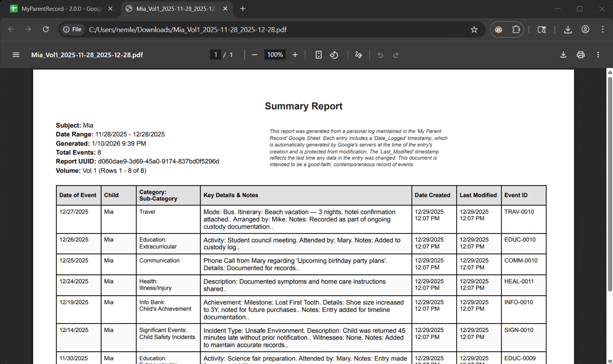
Task: Edit the PDF page number field
Action: (x=216, y=54)
